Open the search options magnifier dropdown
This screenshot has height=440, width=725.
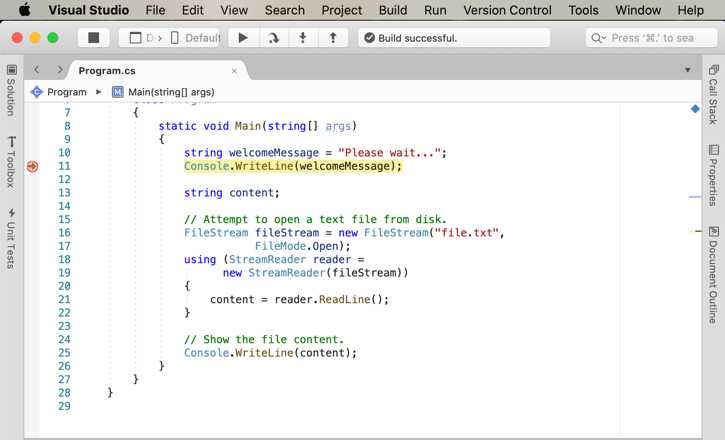point(598,38)
